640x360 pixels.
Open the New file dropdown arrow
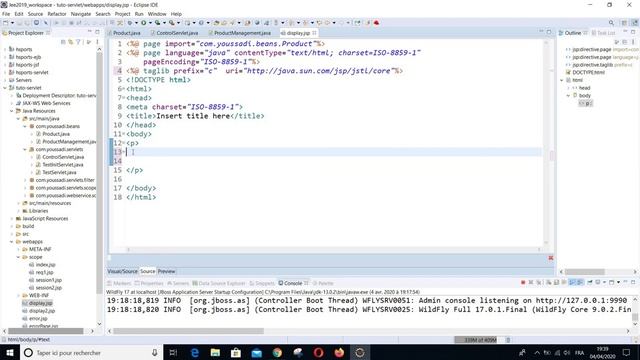pyautogui.click(x=12, y=23)
